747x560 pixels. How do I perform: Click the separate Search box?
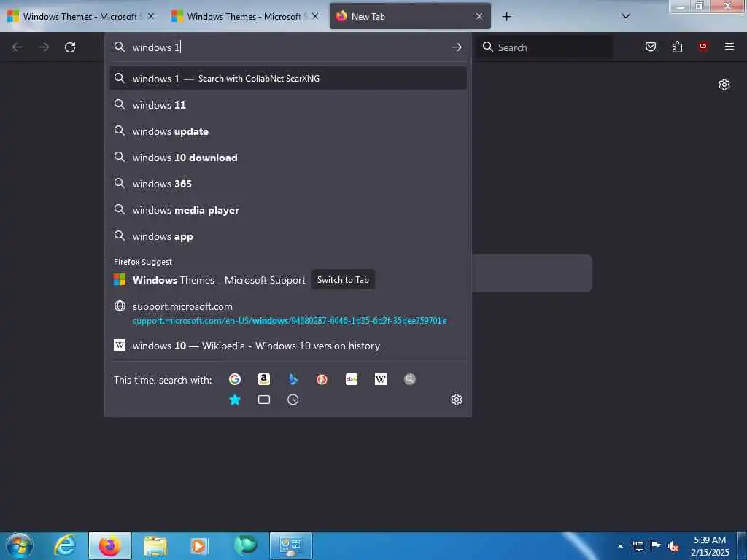545,47
